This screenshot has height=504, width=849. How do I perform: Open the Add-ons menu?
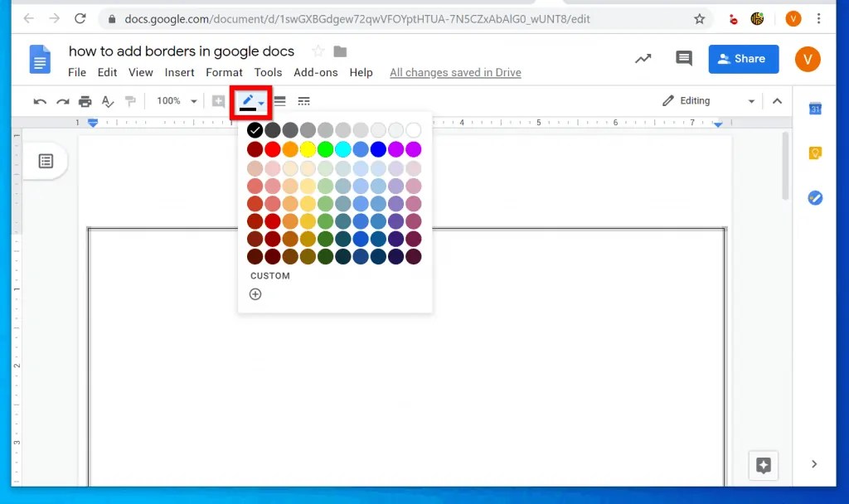(x=316, y=72)
